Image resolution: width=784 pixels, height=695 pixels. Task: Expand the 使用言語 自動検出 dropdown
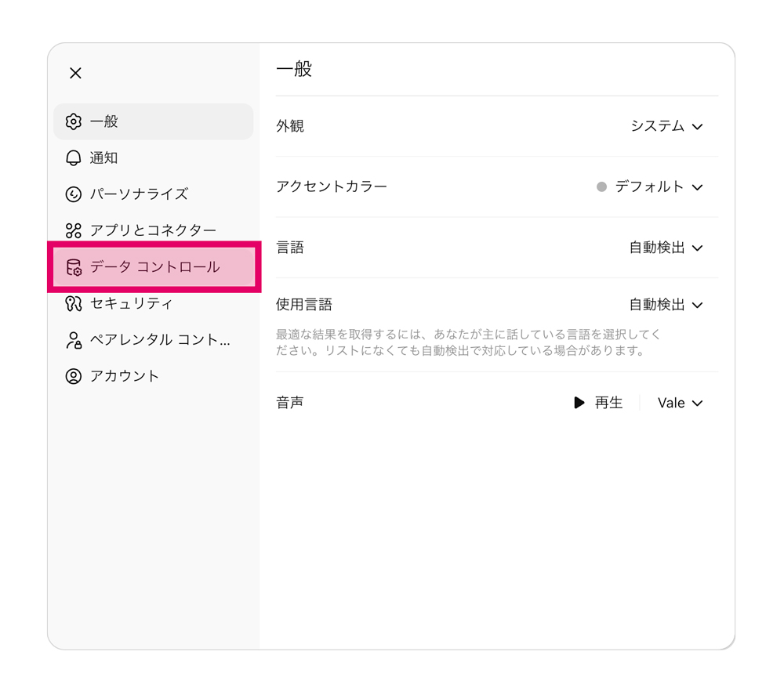tap(666, 305)
